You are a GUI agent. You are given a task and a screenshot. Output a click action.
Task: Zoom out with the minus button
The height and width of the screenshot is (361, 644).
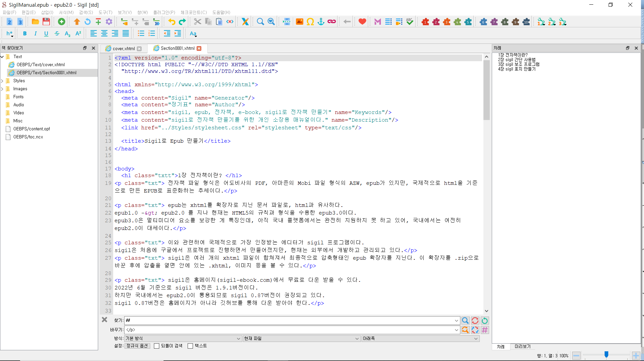(x=576, y=356)
